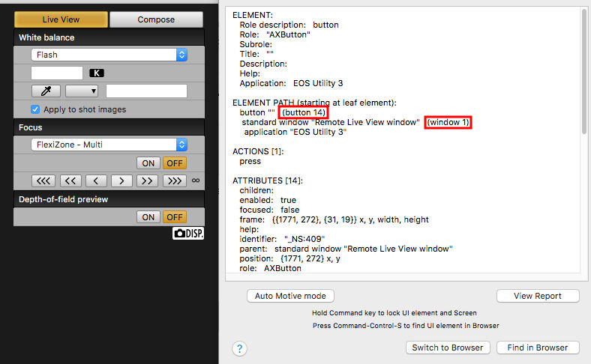Screen dimensions: 591x364
Task: Click the 'ELEMENT PATH' heading line
Action: pos(314,103)
